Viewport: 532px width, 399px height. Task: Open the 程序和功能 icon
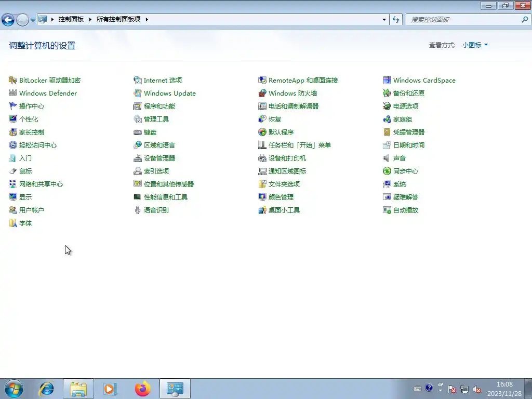click(137, 106)
